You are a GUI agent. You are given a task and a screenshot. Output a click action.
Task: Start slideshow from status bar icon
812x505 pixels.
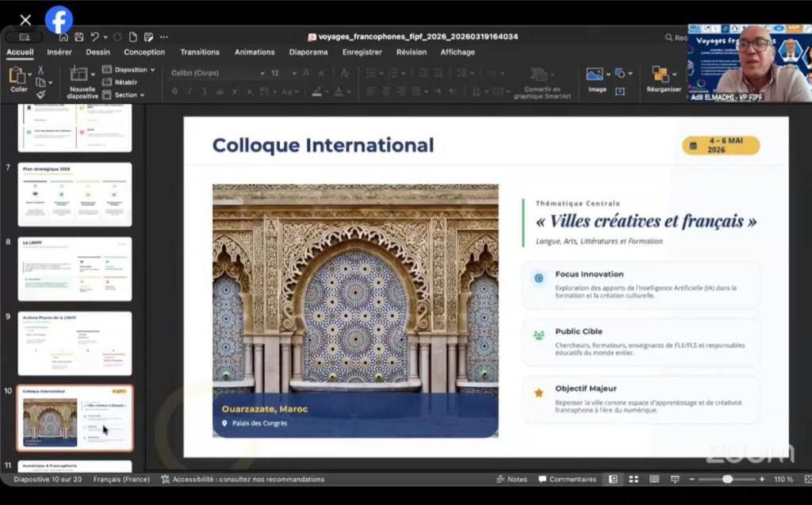(675, 480)
